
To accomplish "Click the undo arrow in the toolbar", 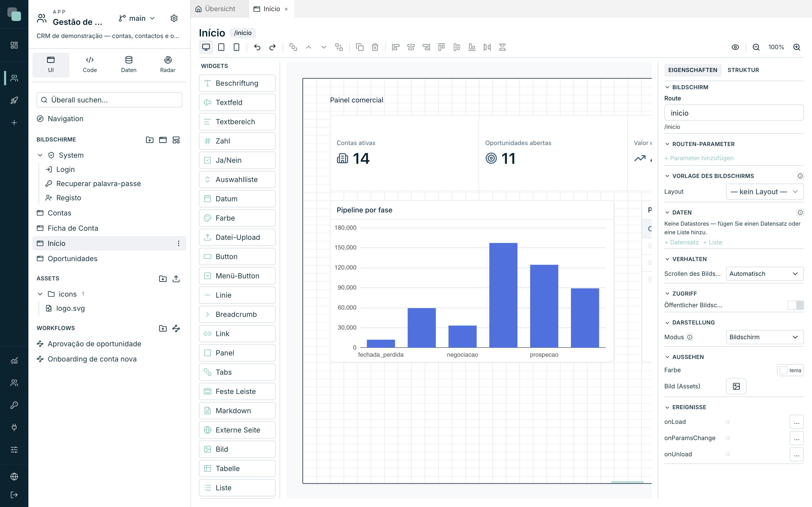I will 257,47.
